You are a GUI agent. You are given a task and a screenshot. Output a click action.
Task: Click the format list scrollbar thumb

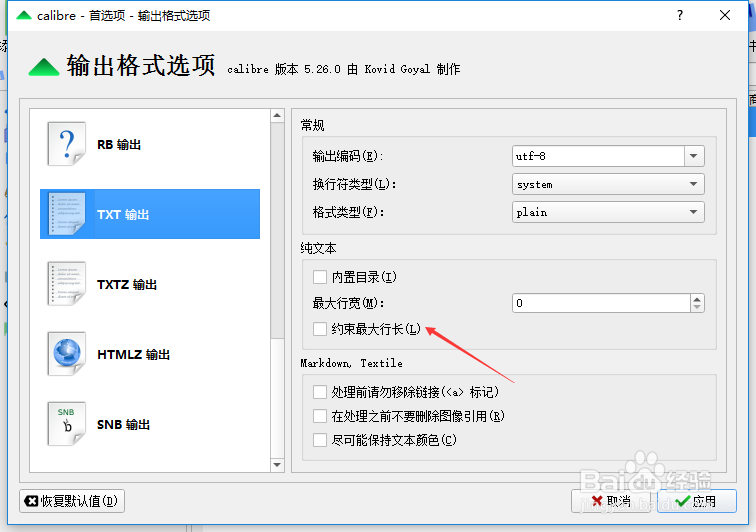277,231
